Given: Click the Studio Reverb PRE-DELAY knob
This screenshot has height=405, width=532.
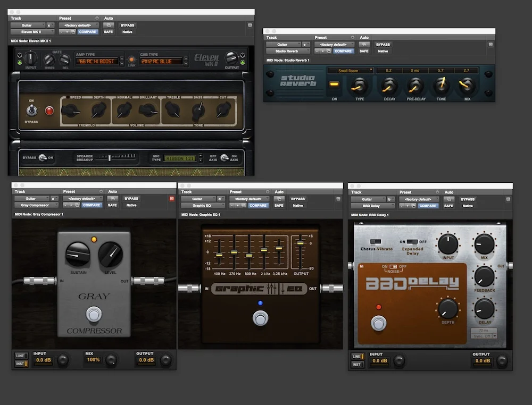Looking at the screenshot, I should click(415, 86).
